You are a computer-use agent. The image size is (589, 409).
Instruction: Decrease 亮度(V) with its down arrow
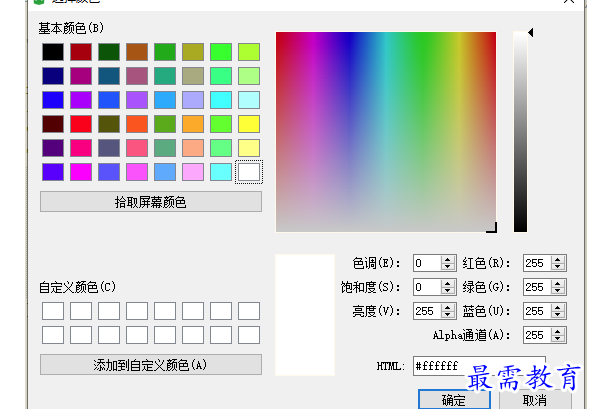point(447,314)
